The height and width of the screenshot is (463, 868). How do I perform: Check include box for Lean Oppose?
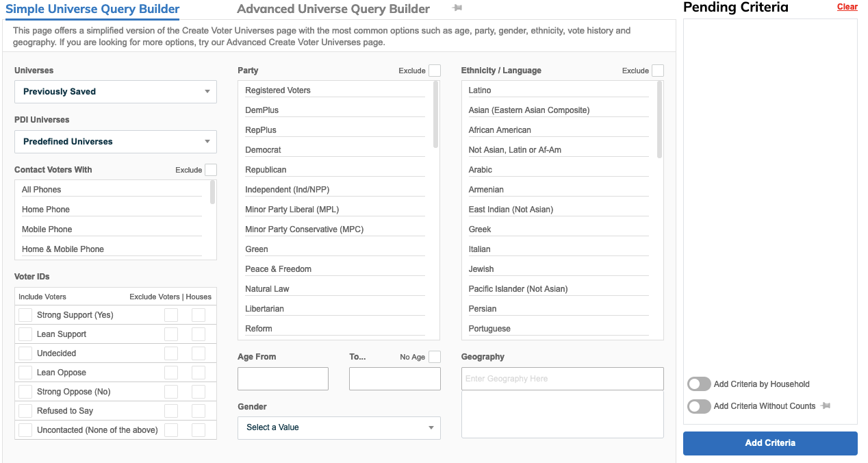tap(25, 373)
